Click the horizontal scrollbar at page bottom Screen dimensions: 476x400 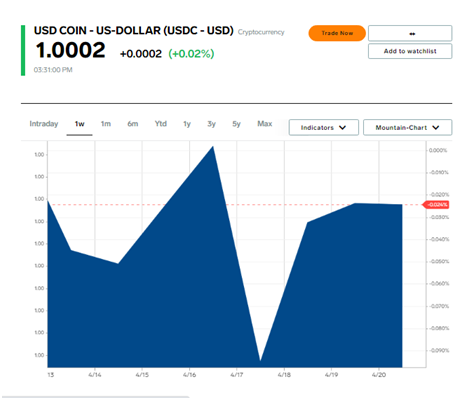(x=95, y=397)
